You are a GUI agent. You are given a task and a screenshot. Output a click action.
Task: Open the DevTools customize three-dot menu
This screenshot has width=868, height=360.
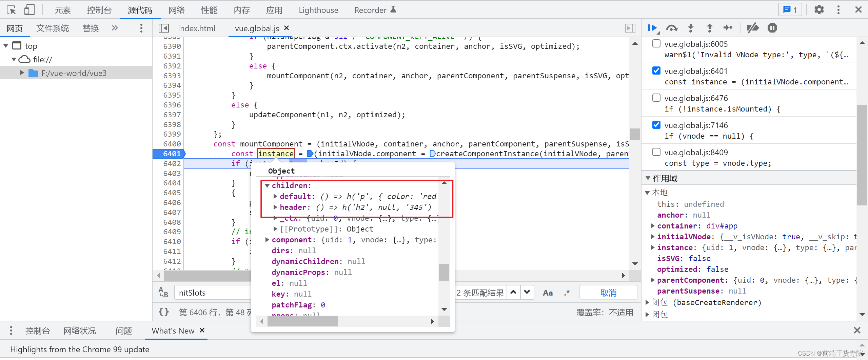click(838, 10)
